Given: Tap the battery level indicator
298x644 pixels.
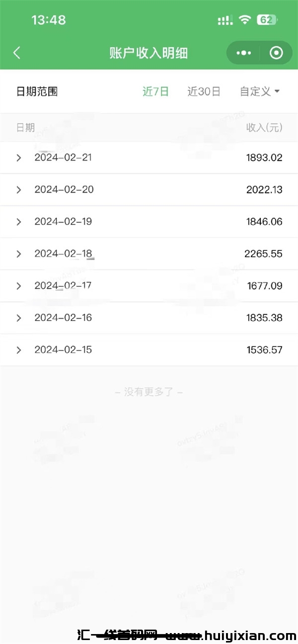Looking at the screenshot, I should tap(267, 20).
